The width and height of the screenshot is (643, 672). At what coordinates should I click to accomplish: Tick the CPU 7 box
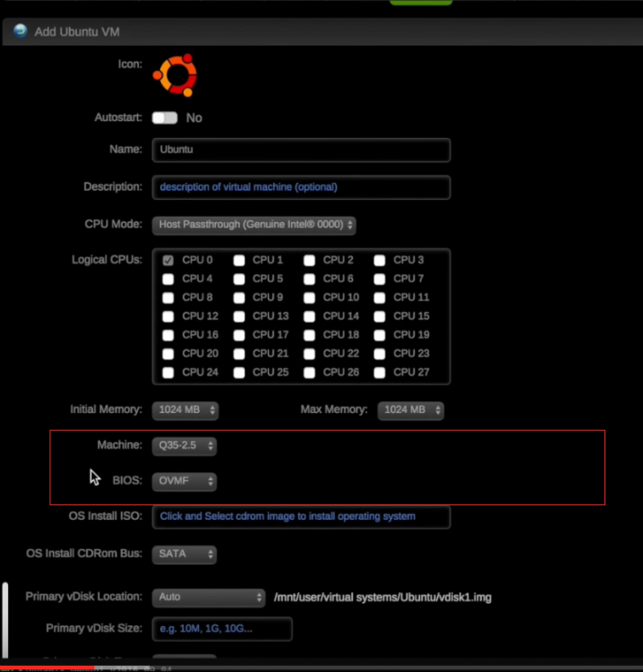(380, 279)
